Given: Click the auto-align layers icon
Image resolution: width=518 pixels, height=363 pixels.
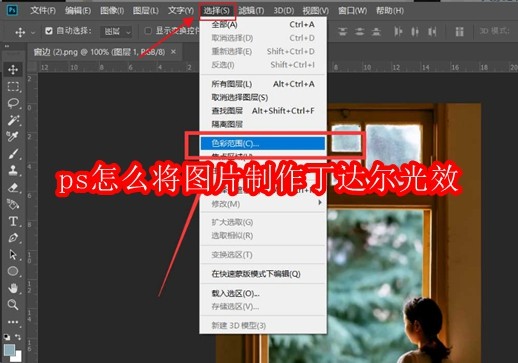Looking at the screenshot, I should coord(460,32).
